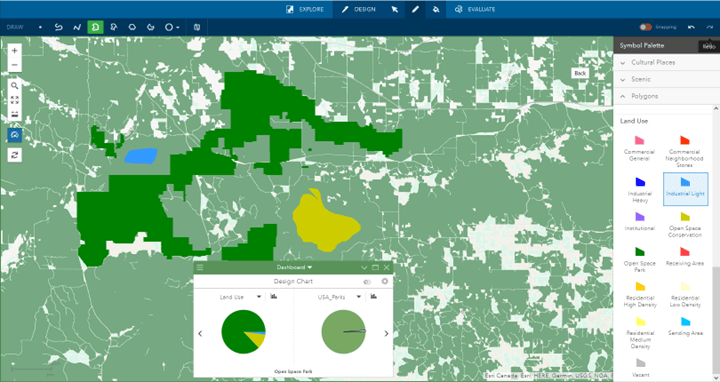Click the blue Industrial Light polygon on map
Screen dimensions: 720x382
(141, 156)
